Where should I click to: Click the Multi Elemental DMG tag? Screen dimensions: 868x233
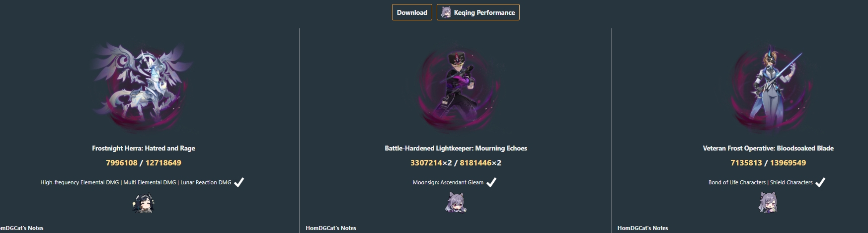pos(150,182)
